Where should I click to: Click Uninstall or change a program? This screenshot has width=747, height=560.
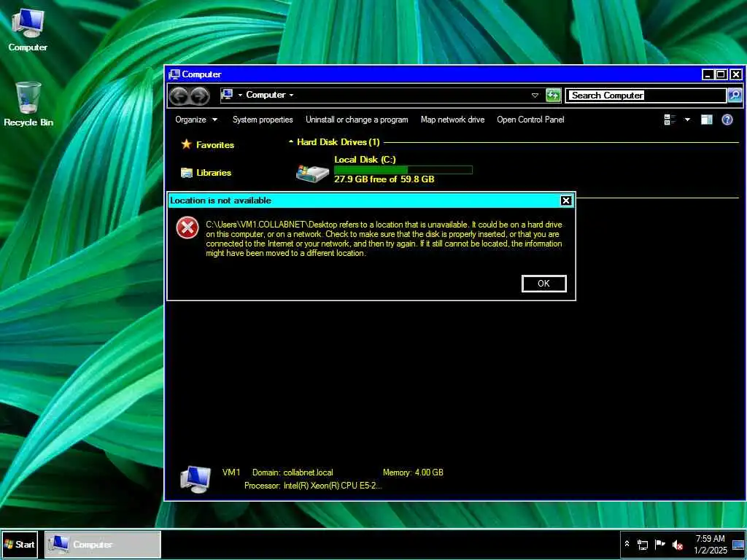[357, 120]
